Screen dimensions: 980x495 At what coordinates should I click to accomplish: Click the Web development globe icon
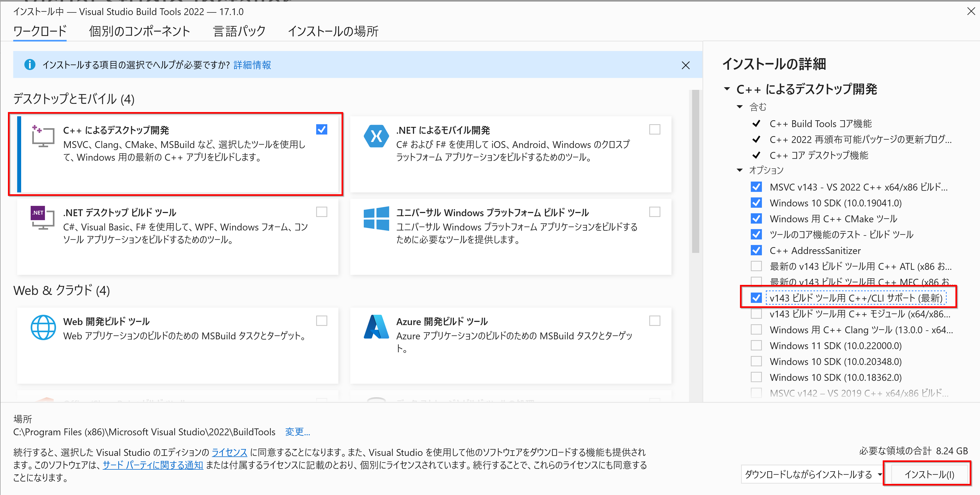(43, 327)
